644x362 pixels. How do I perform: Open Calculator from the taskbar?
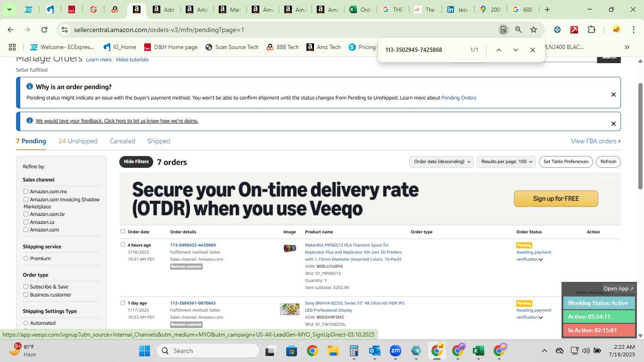coord(354,351)
